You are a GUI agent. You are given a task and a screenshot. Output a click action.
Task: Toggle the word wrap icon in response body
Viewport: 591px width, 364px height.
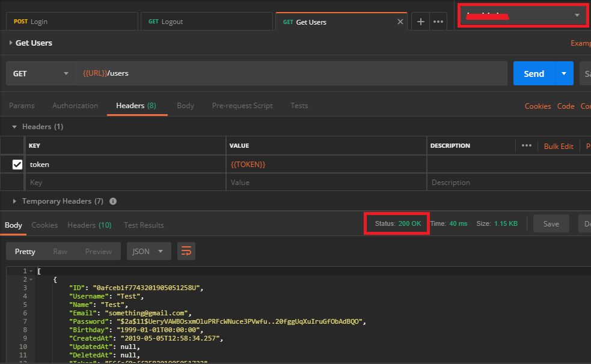(x=186, y=251)
